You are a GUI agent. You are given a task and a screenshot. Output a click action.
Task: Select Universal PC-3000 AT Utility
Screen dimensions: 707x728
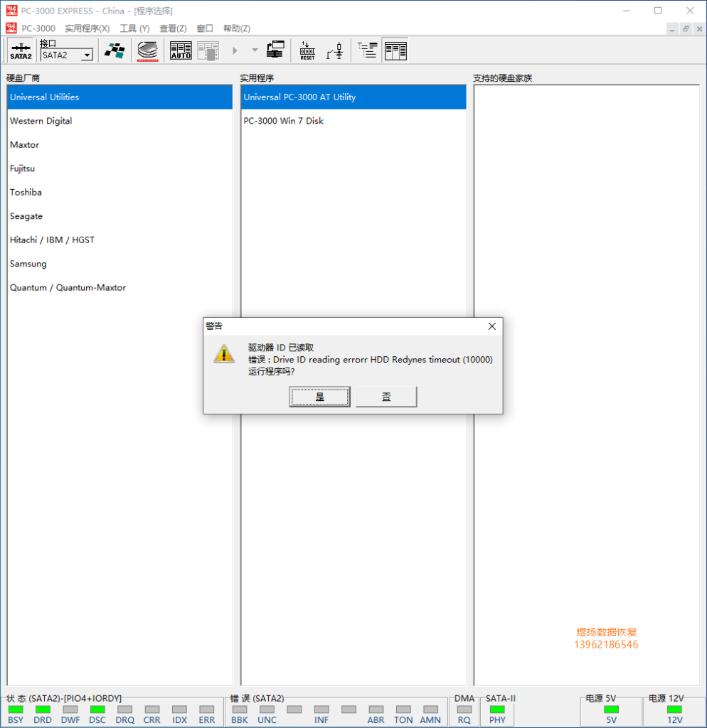pyautogui.click(x=353, y=97)
